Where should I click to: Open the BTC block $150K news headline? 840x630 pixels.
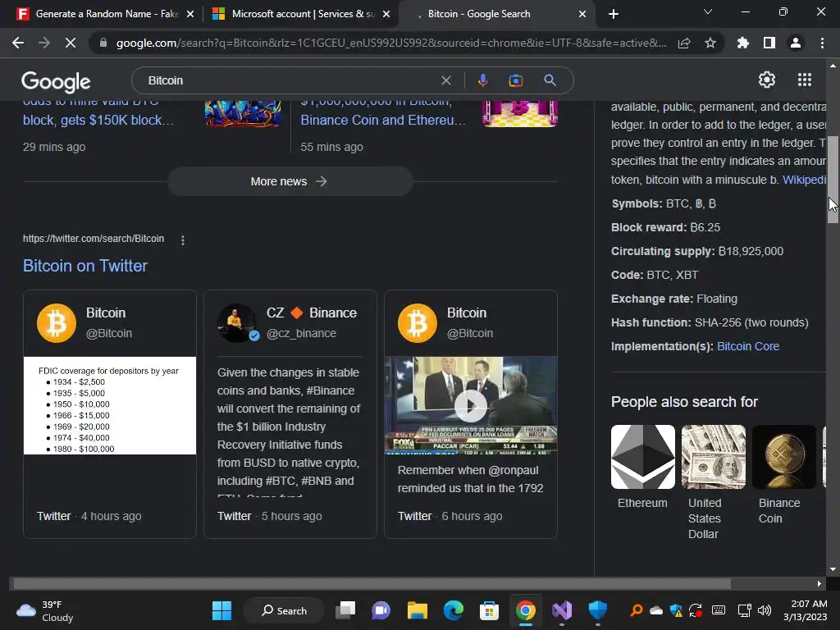(x=98, y=111)
